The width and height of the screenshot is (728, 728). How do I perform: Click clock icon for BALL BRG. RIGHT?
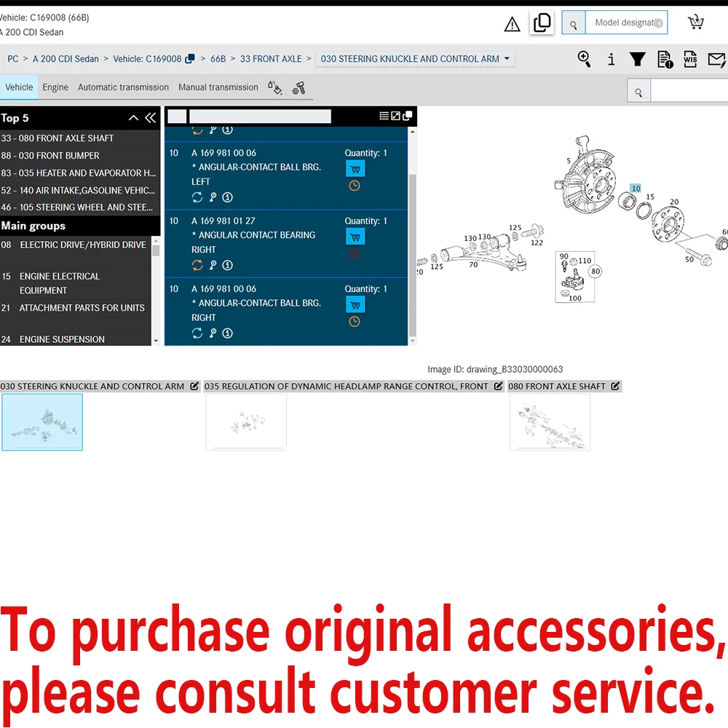tap(355, 321)
